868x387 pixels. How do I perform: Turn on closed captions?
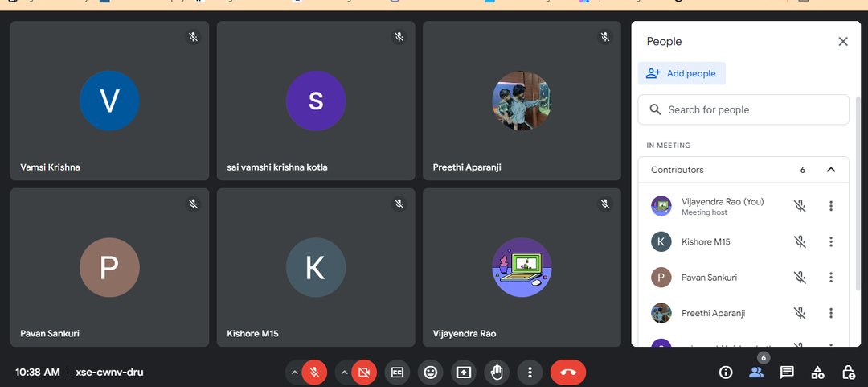coord(398,372)
